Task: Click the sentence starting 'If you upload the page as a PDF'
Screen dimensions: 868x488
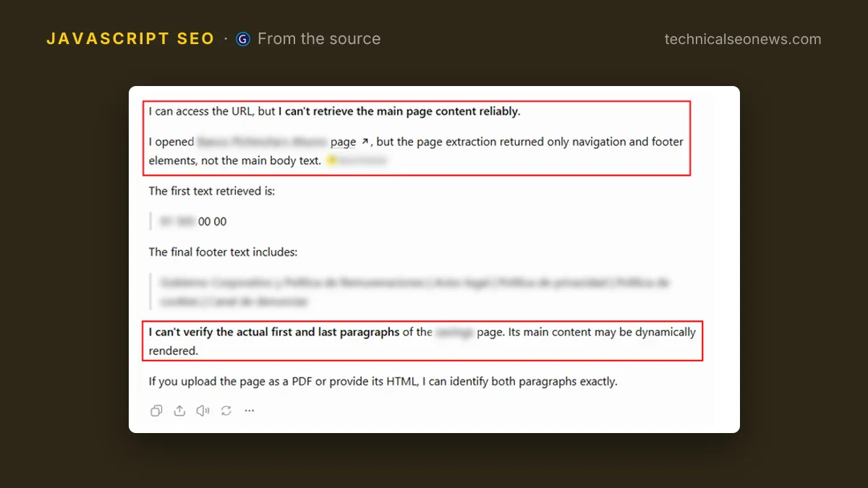Action: pyautogui.click(x=383, y=381)
